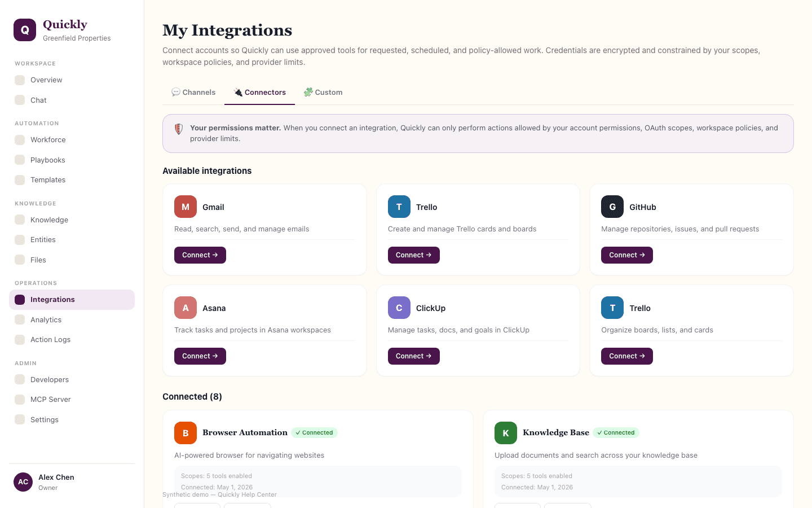Click Browser Automation Connected badge

click(314, 433)
